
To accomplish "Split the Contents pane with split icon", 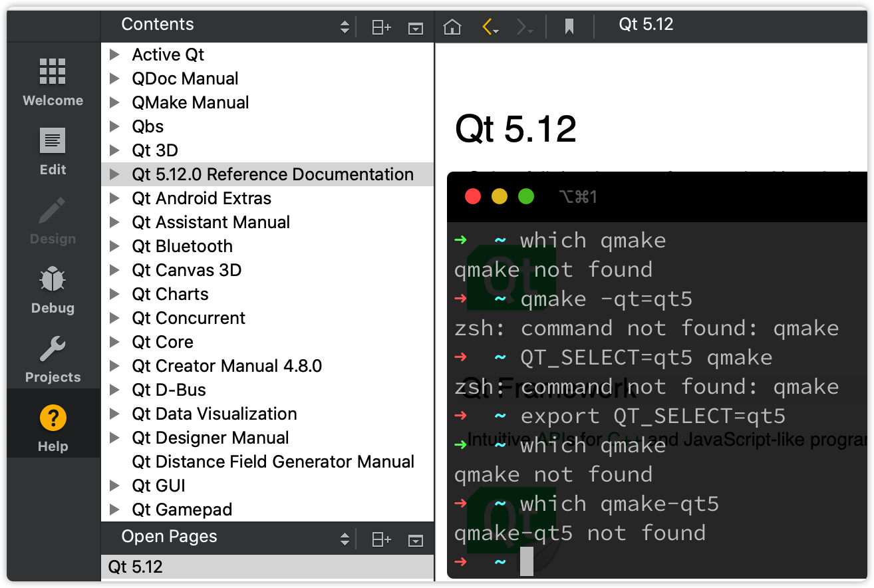I will click(381, 27).
